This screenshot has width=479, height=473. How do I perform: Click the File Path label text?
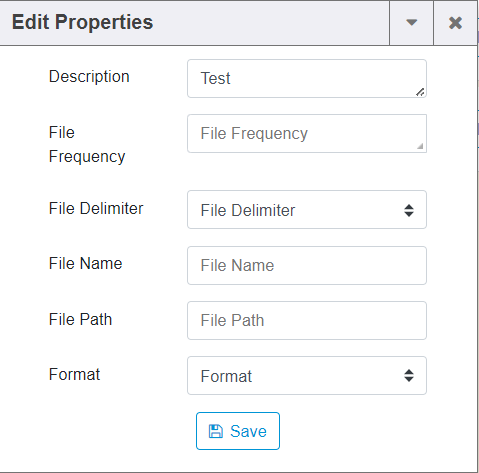[80, 319]
